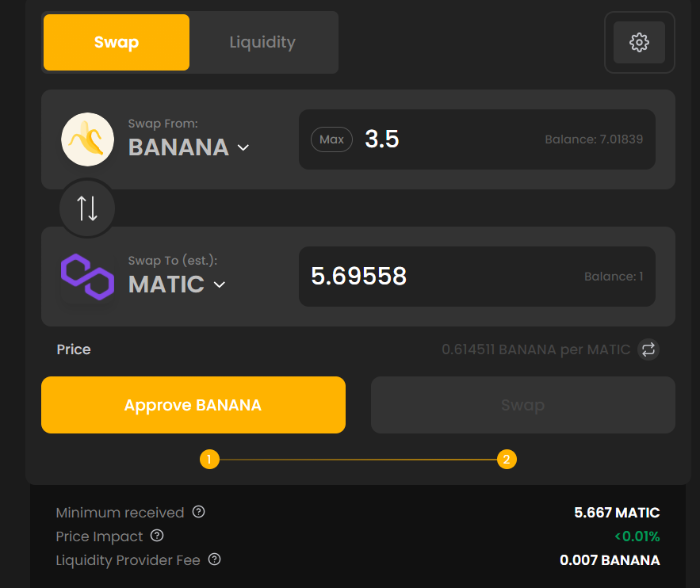Viewport: 700px width, 588px height.
Task: Show Price Impact help question icon
Action: (157, 535)
